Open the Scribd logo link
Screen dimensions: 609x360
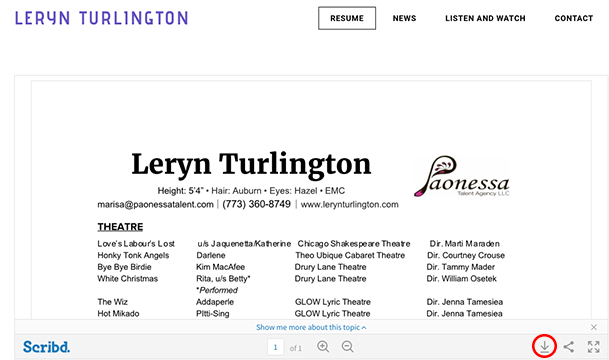point(47,347)
